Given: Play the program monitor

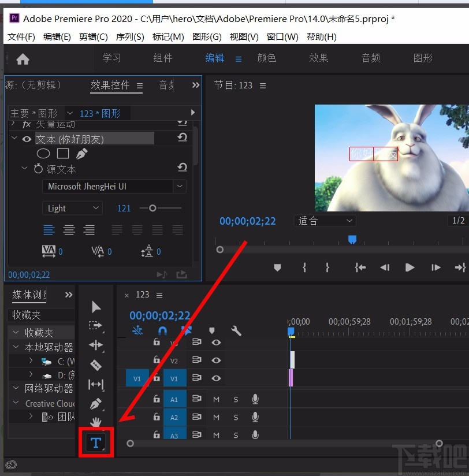Looking at the screenshot, I should tap(410, 267).
